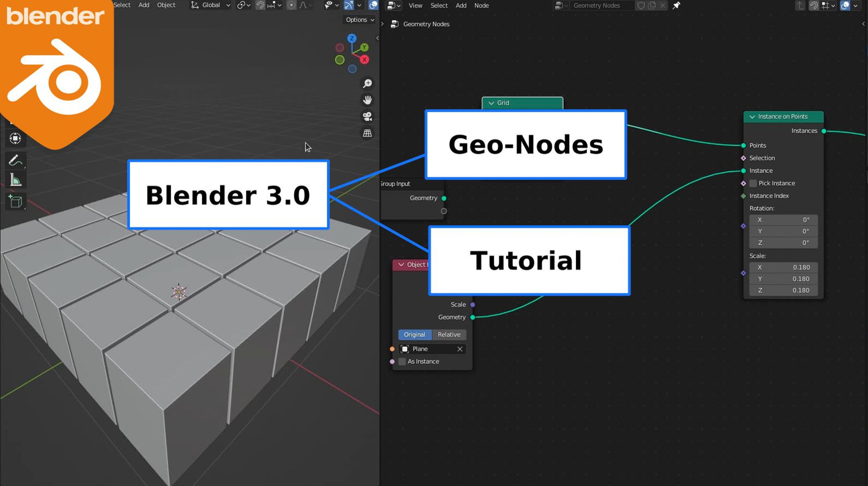The height and width of the screenshot is (486, 868).
Task: Select the Add Cube tool
Action: point(15,201)
